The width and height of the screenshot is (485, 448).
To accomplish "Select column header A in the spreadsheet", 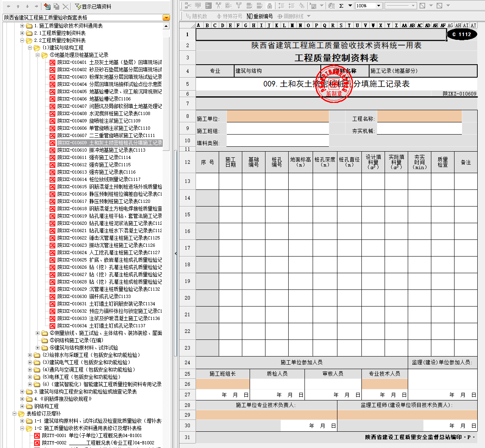I will 198,25.
